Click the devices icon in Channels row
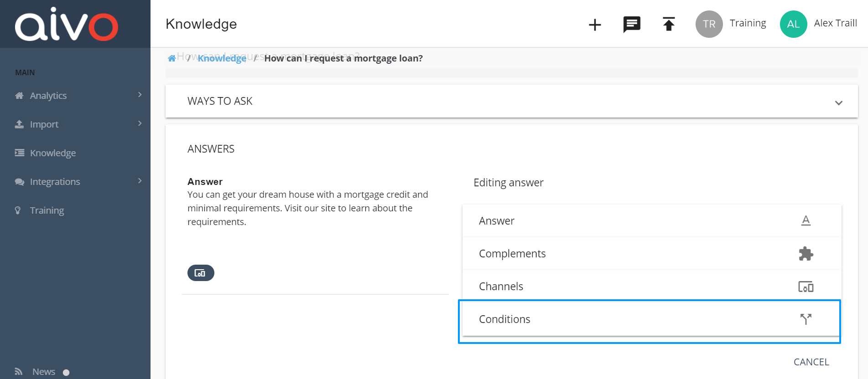The image size is (868, 379). (806, 287)
